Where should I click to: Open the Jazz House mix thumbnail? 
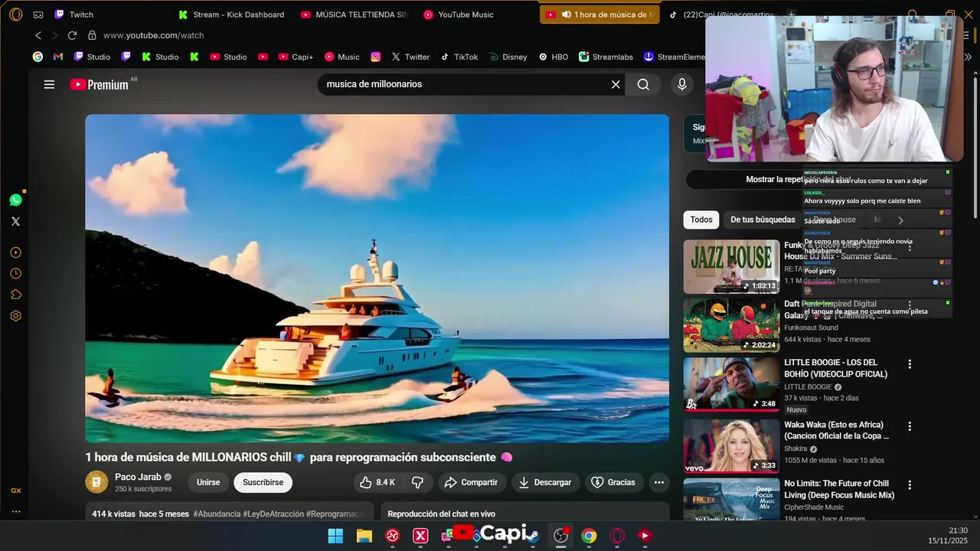[731, 266]
